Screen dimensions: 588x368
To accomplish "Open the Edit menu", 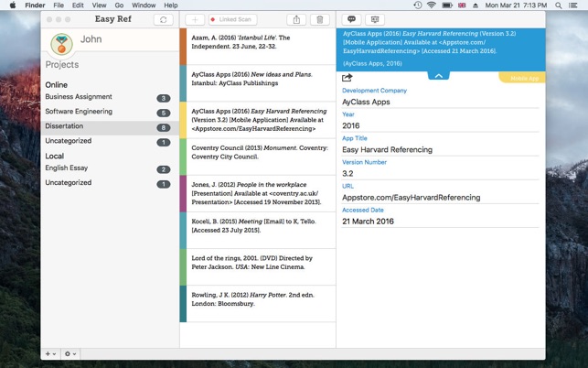I will click(x=77, y=5).
